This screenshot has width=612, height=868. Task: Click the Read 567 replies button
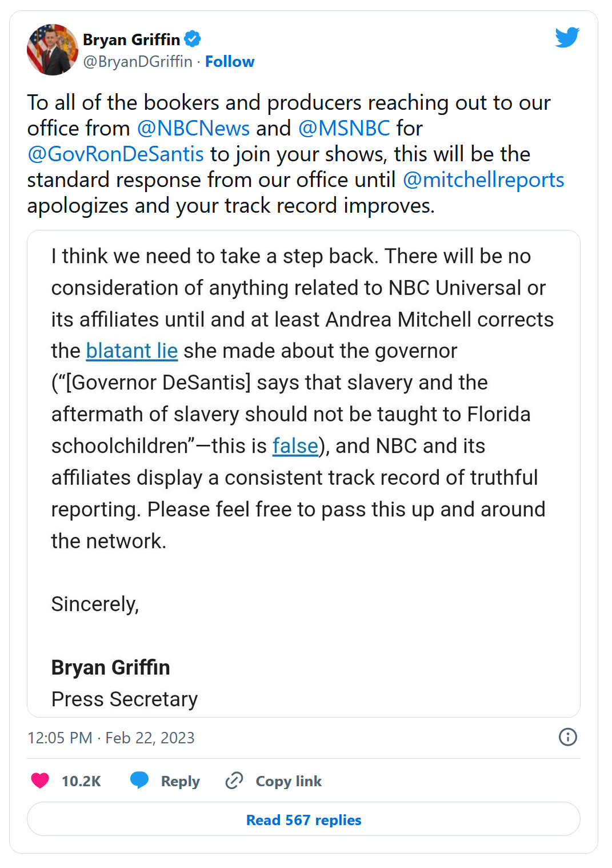(x=303, y=819)
